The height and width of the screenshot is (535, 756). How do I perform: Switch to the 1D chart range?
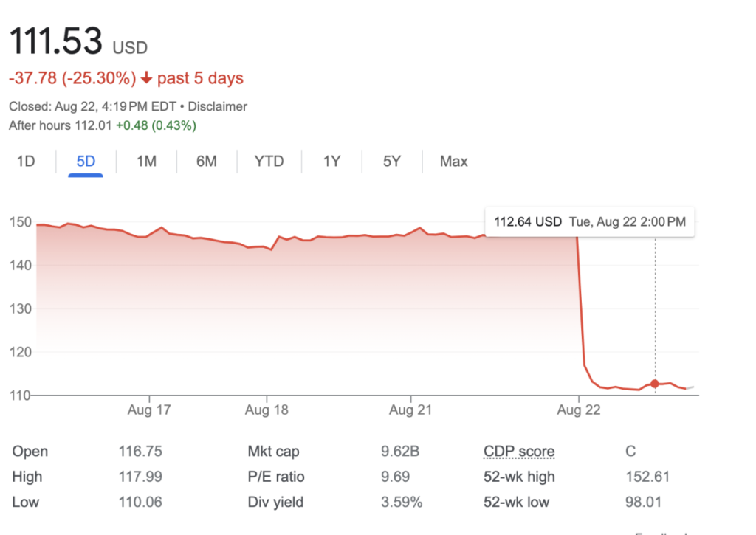27,161
